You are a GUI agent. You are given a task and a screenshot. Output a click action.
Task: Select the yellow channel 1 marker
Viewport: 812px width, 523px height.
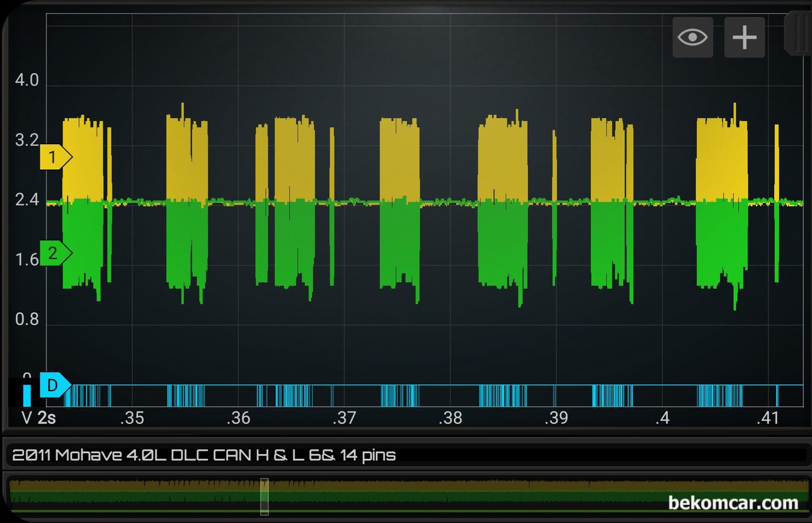coord(54,158)
